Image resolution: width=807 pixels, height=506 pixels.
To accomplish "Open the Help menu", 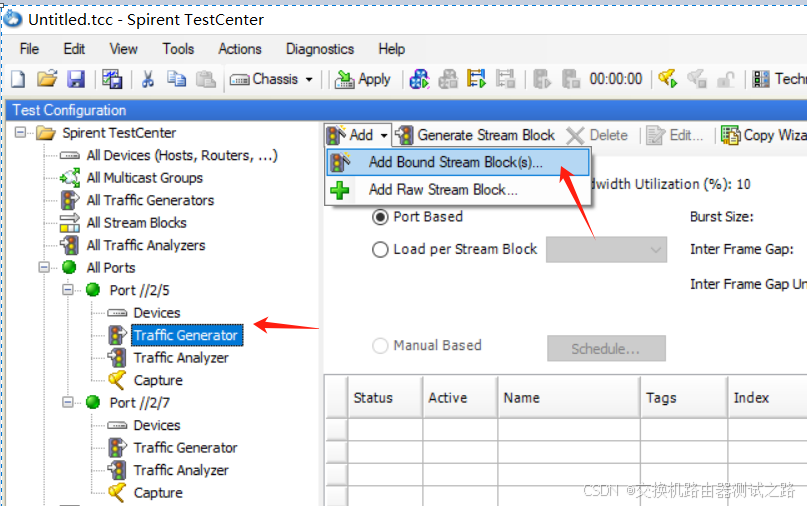I will point(392,49).
